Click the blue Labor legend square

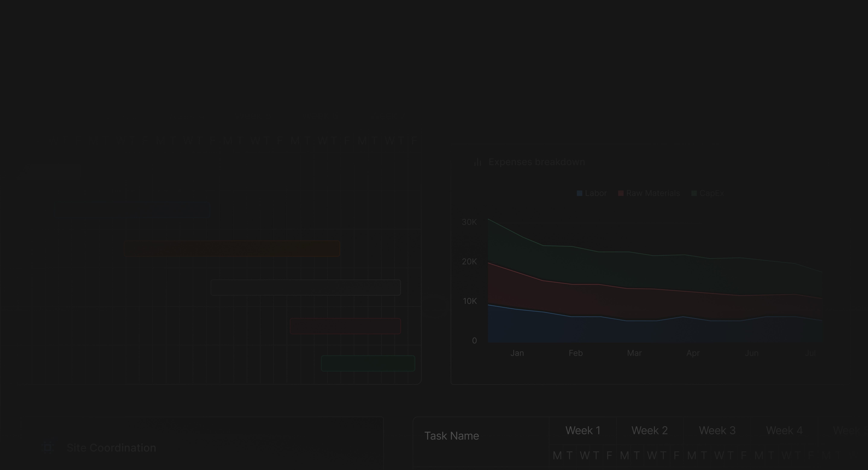pos(580,193)
